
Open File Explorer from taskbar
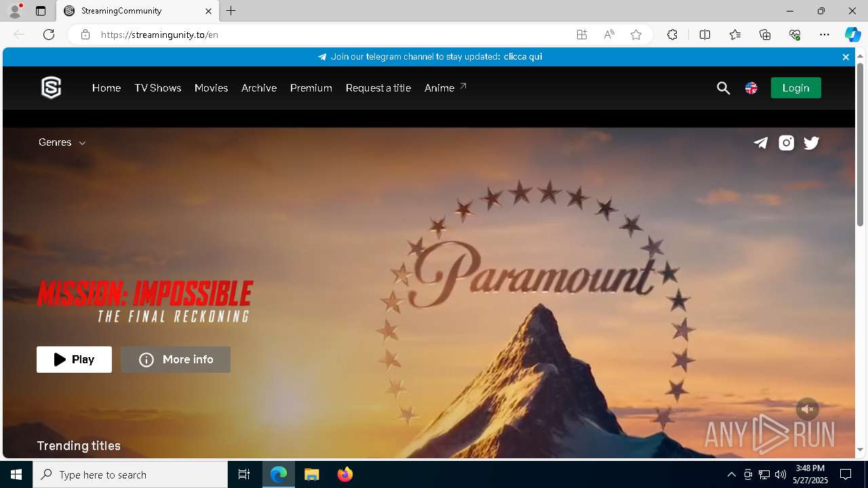click(x=312, y=474)
